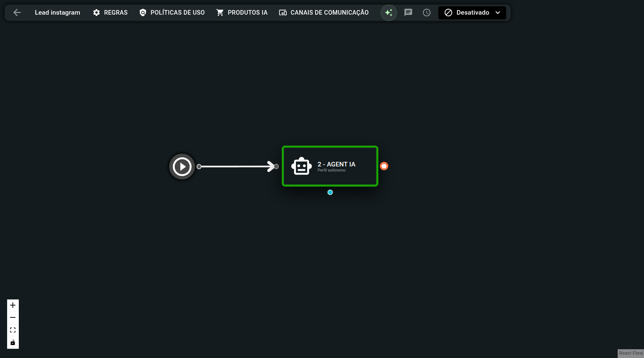Zoom out on the canvas
Image resolution: width=644 pixels, height=358 pixels.
pos(13,318)
